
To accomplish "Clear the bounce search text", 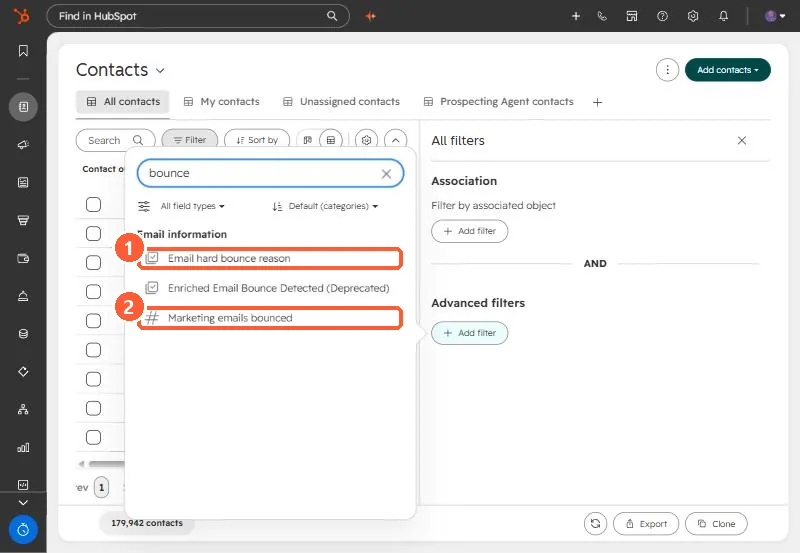I will tap(386, 174).
